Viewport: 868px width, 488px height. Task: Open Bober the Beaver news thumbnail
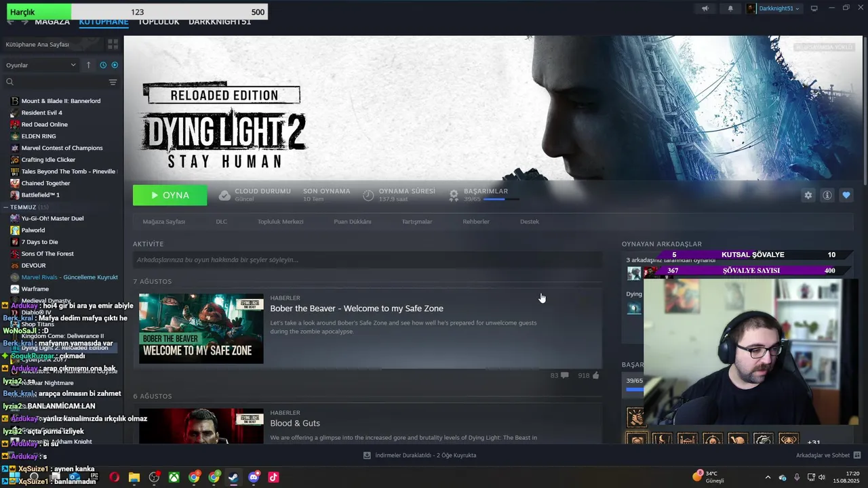coord(201,329)
